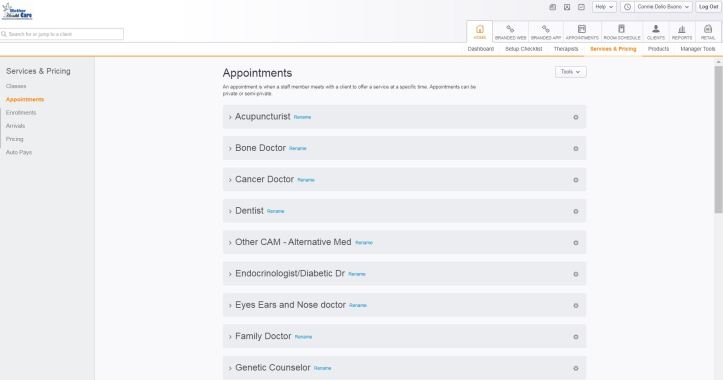This screenshot has height=380, width=723.
Task: Select the Services & Pricing subtab
Action: (613, 49)
